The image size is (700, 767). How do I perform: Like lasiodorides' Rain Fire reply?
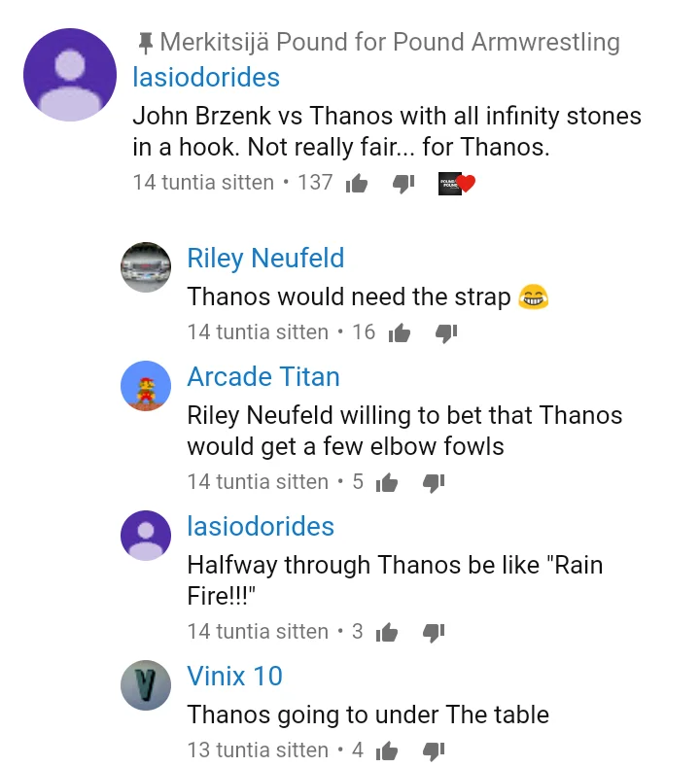tap(387, 633)
